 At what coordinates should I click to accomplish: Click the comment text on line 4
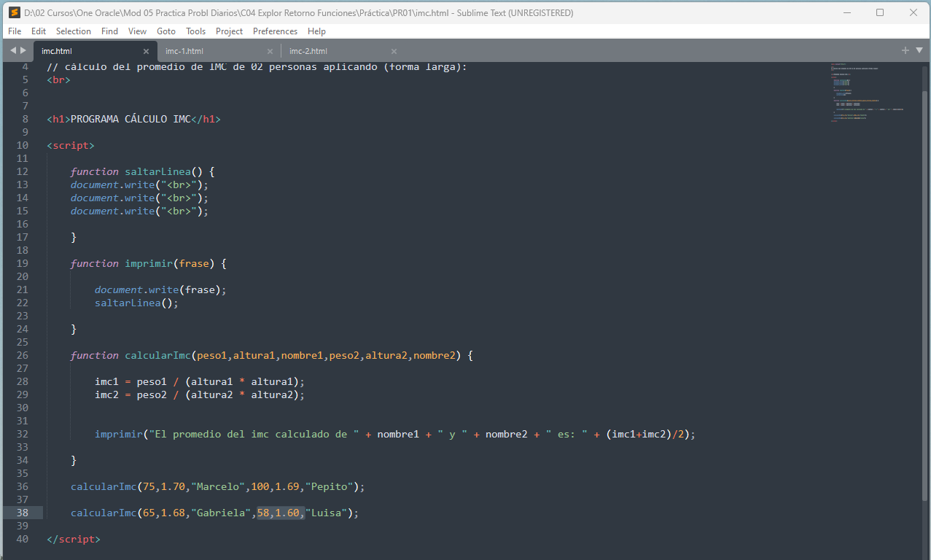(x=257, y=66)
